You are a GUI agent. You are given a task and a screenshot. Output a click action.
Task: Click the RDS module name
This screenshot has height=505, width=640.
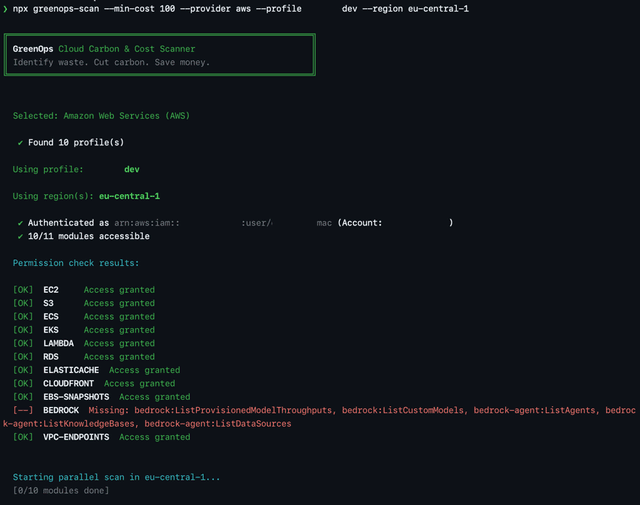coord(51,357)
